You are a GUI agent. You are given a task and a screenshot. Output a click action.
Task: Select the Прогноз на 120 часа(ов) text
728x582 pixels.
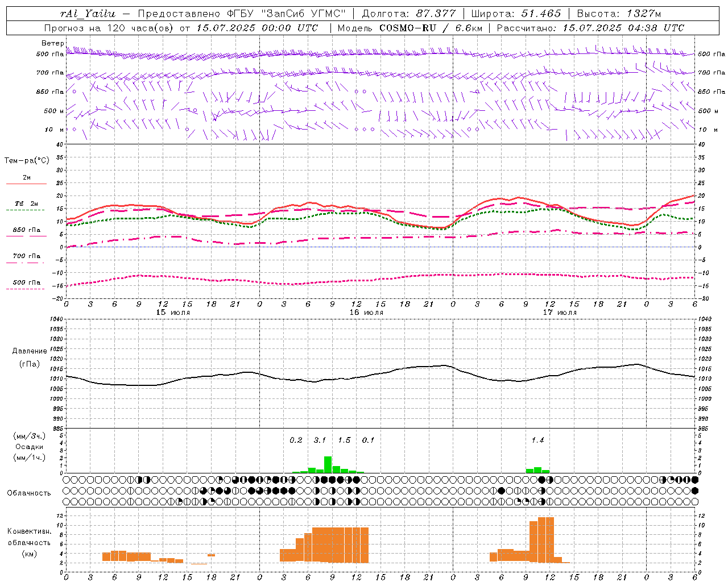109,28
